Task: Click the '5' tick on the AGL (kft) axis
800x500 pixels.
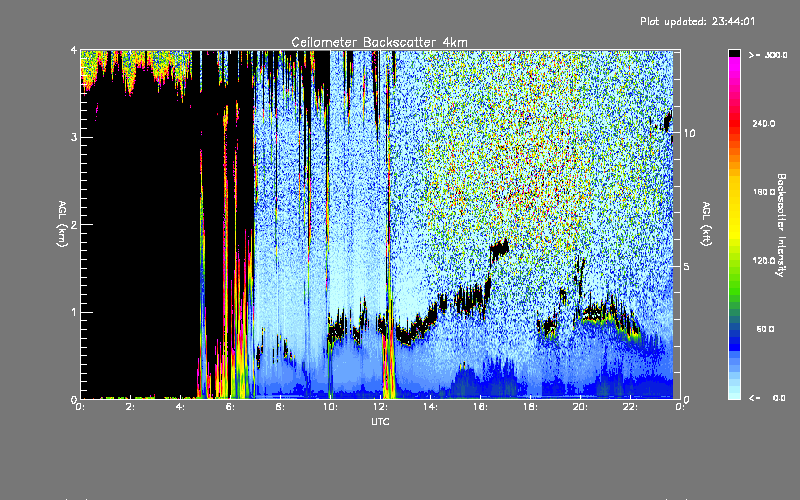Action: [x=687, y=267]
